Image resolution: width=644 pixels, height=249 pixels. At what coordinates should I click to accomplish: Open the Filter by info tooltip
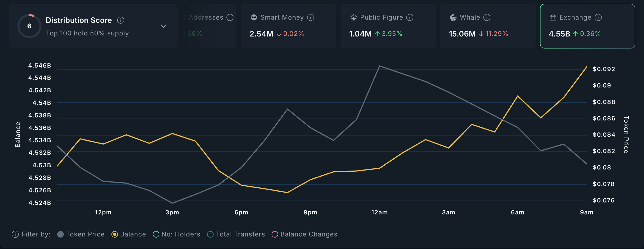click(x=15, y=234)
